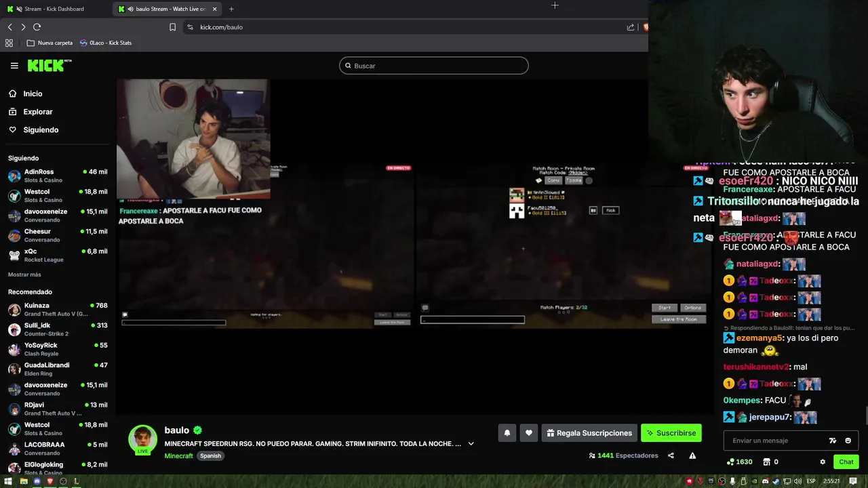Open the Minecraft category link
Viewport: 868px width, 488px height.
(178, 455)
